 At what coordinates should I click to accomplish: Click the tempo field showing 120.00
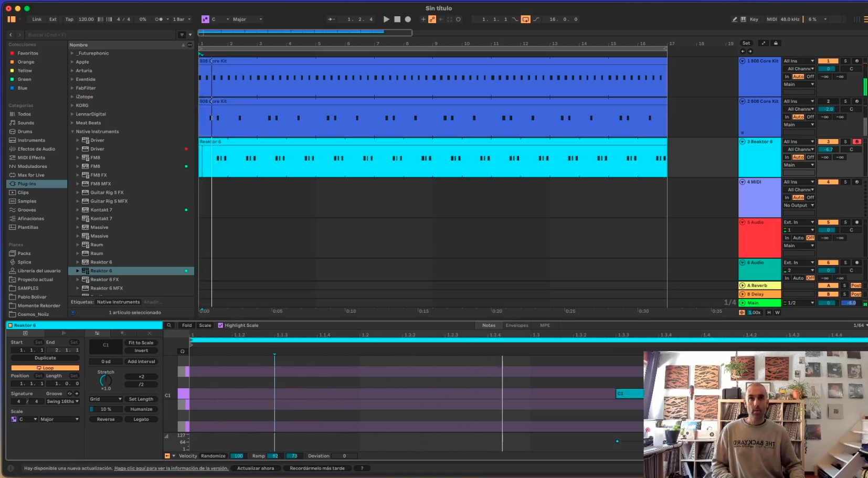pos(86,19)
